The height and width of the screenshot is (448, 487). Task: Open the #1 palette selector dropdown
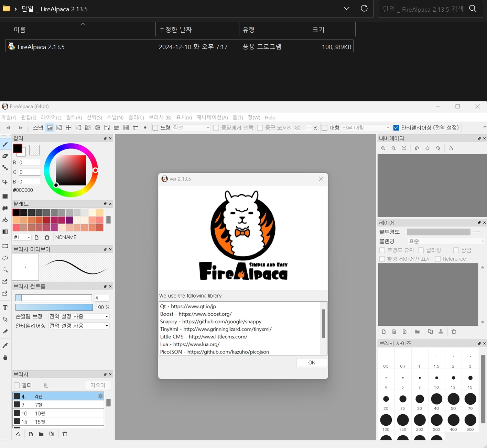tap(22, 237)
